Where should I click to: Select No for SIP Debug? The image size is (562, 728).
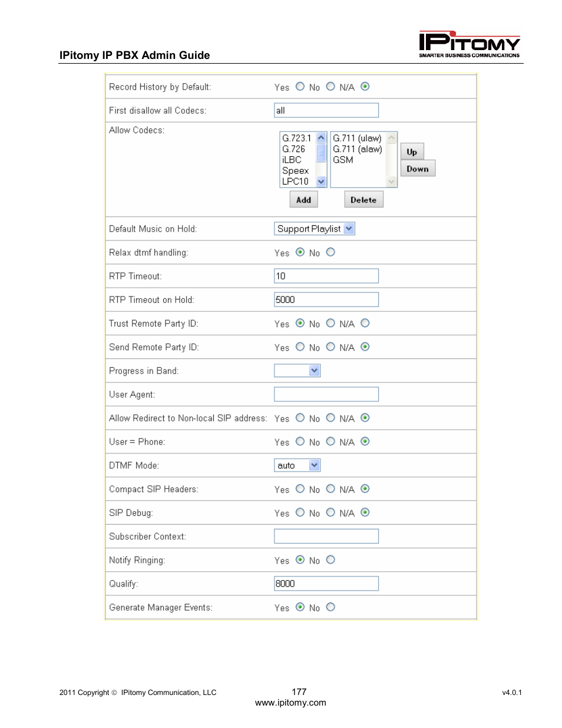(x=330, y=512)
